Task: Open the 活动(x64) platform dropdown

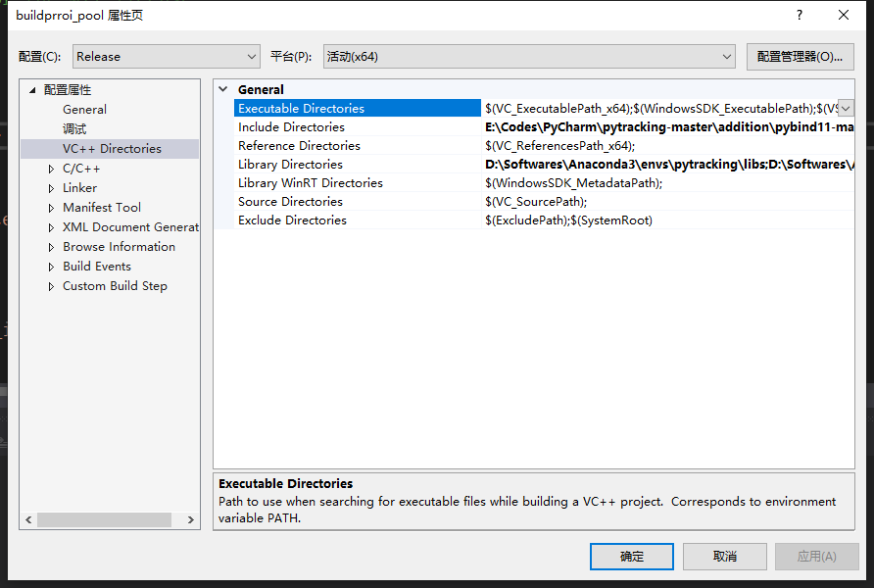Action: click(726, 56)
